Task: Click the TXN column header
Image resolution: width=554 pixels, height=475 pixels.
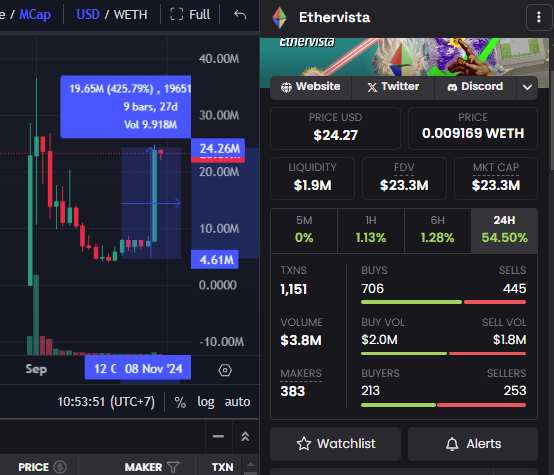Action: coord(222,467)
